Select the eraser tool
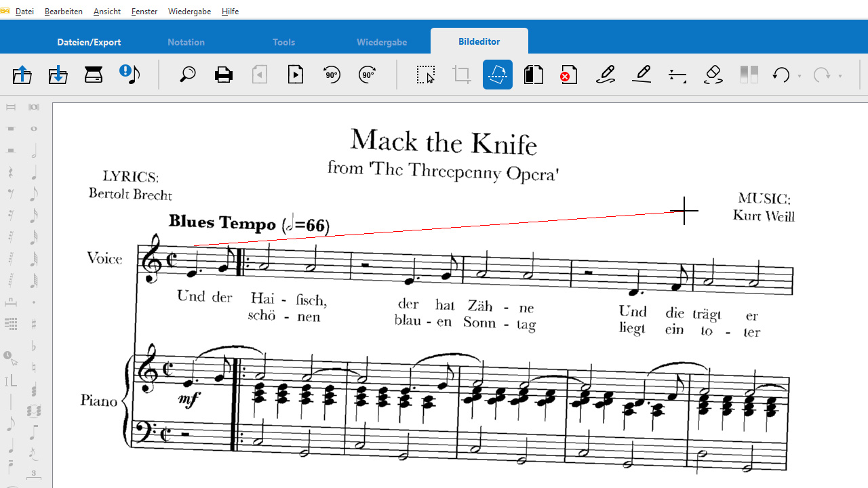The height and width of the screenshot is (488, 868). [x=713, y=75]
